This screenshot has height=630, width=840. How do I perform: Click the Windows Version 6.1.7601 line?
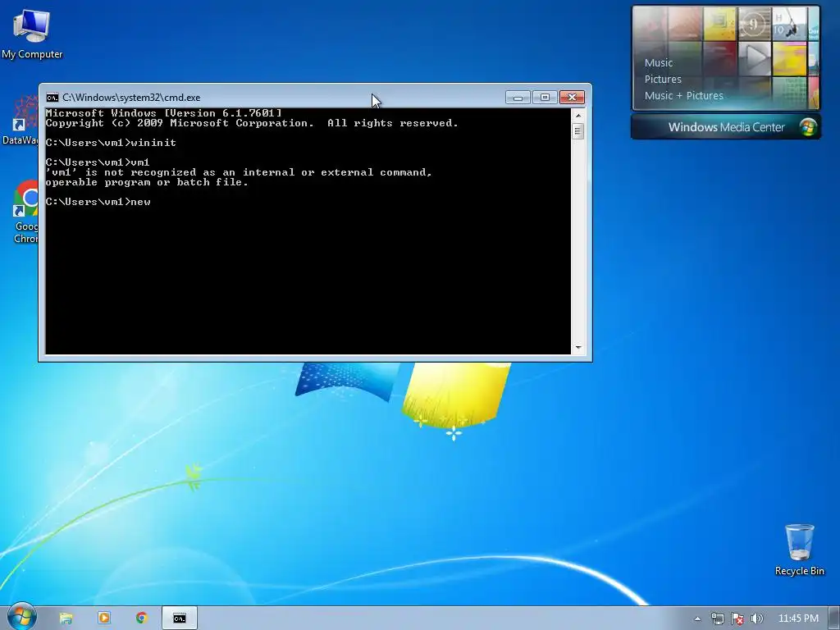pyautogui.click(x=163, y=113)
